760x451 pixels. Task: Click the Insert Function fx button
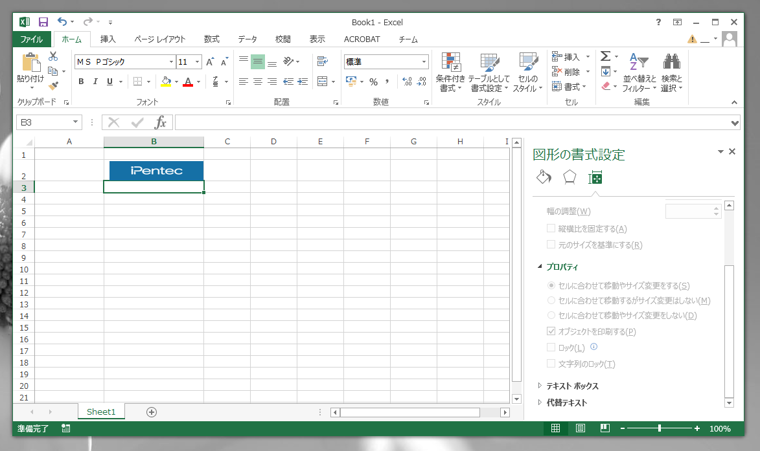(x=160, y=122)
